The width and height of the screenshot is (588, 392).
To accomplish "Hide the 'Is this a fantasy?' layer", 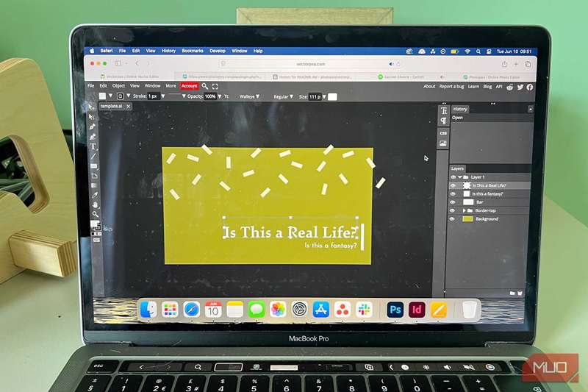I will pyautogui.click(x=453, y=194).
